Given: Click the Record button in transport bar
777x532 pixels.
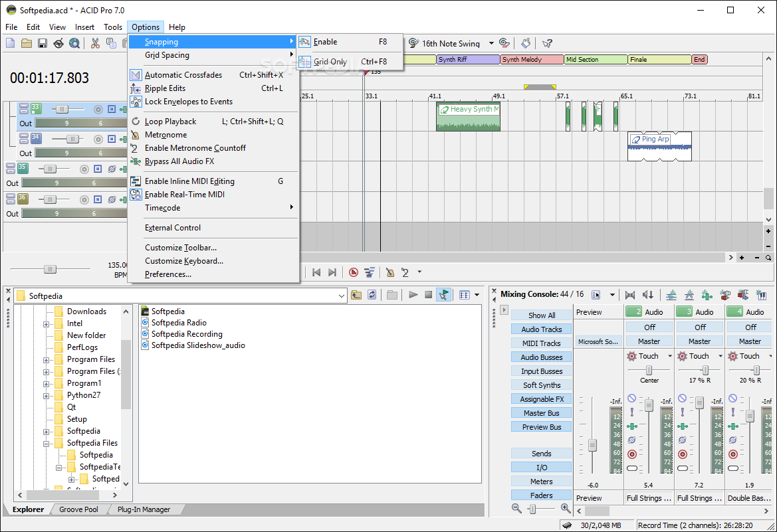Looking at the screenshot, I should tap(354, 272).
